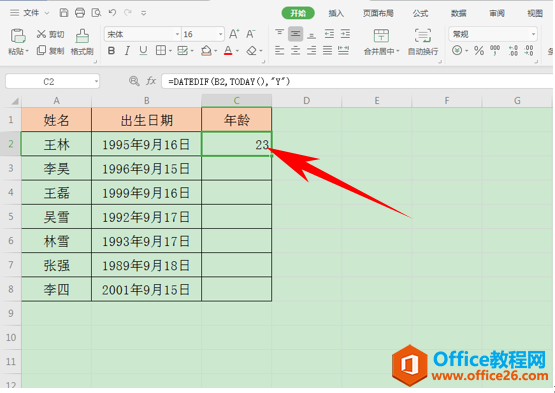The height and width of the screenshot is (393, 555).
Task: Decrease font size with A- icon
Action: pos(251,34)
